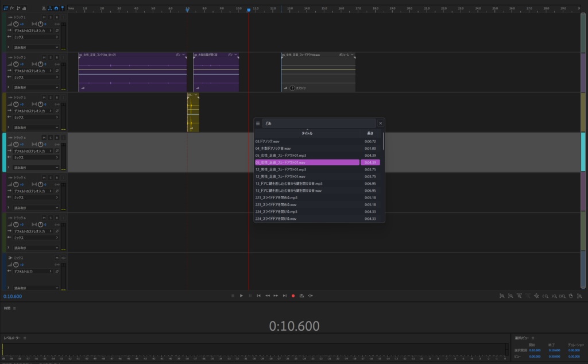Toggle loop playback icon

(301, 296)
